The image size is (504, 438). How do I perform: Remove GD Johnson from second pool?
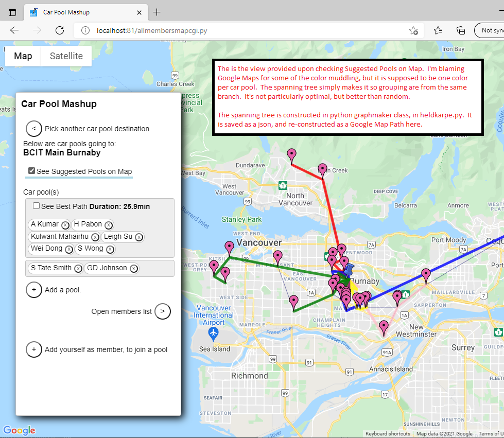tap(134, 269)
